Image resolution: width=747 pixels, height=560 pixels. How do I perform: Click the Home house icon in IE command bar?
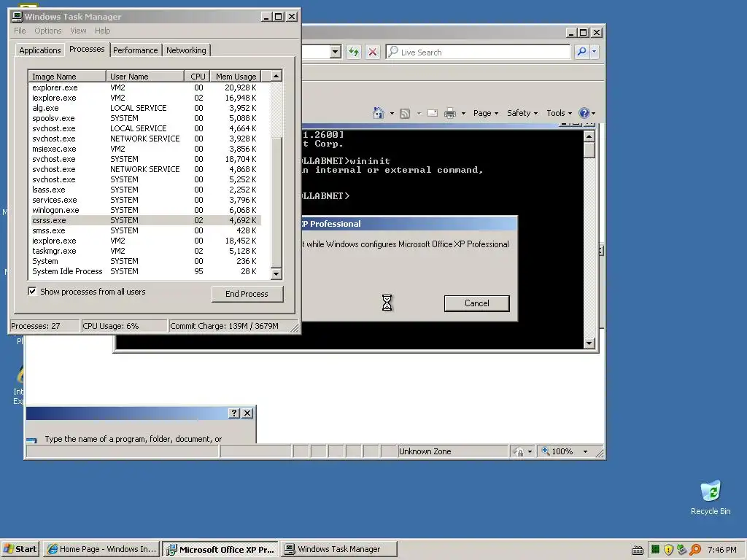point(379,113)
